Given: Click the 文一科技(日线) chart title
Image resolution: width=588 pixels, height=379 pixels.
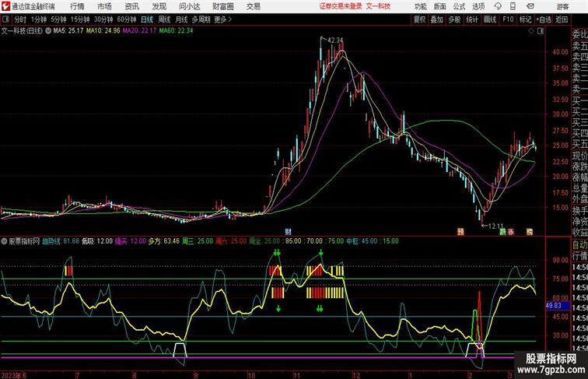Looking at the screenshot, I should click(22, 31).
